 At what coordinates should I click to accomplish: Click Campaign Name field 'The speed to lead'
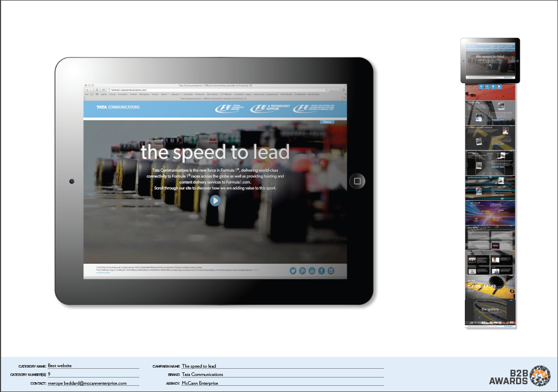pos(283,366)
